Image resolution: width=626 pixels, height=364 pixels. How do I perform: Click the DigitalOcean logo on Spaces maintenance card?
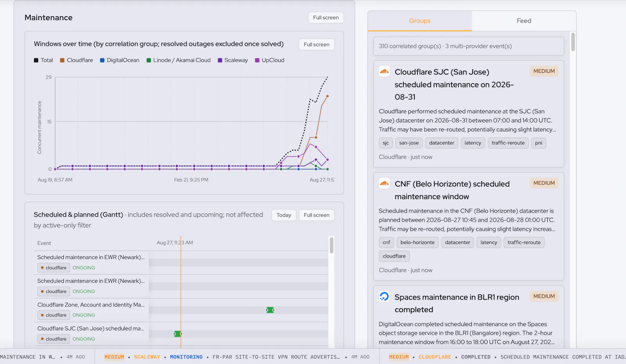384,296
